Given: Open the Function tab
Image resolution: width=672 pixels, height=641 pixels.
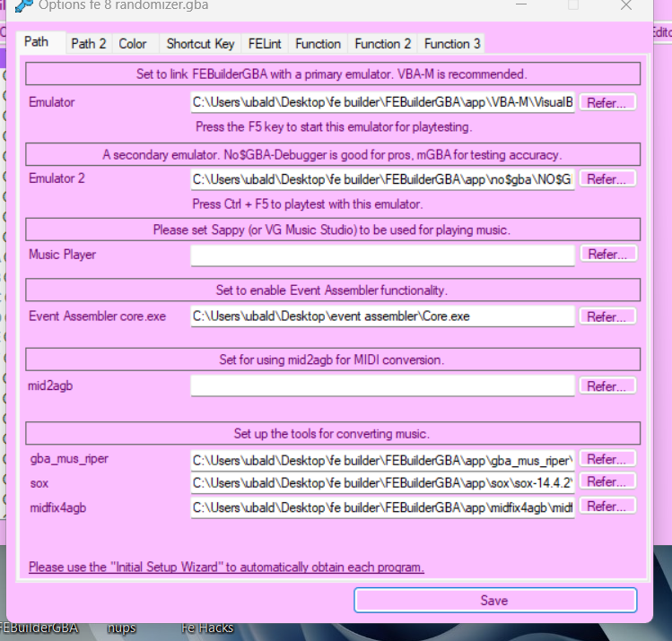Looking at the screenshot, I should 318,43.
